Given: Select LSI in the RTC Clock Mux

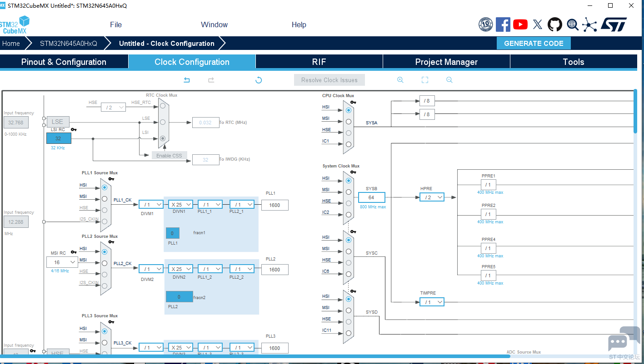Looking at the screenshot, I should click(x=163, y=138).
